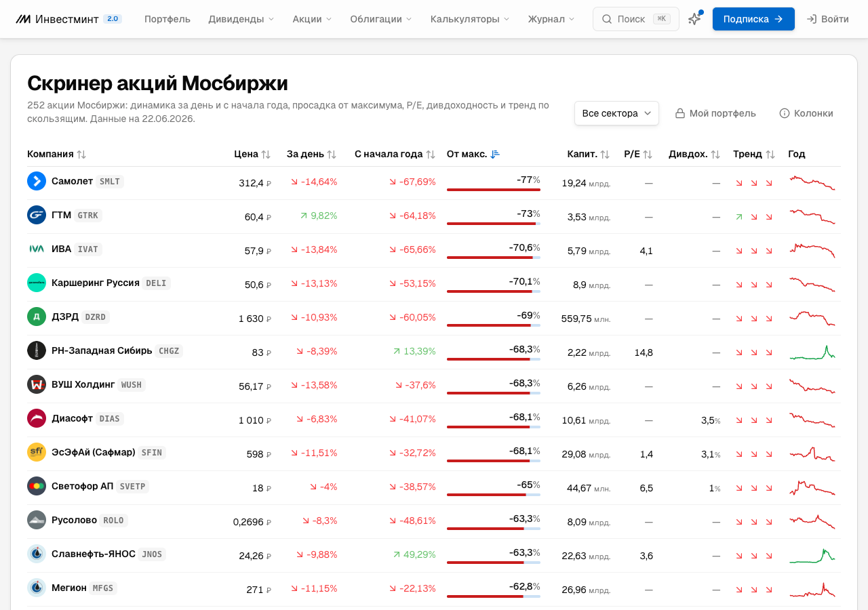Click the Самолет yearly sparkline chart
Viewport: 868px width, 610px height.
coord(812,182)
